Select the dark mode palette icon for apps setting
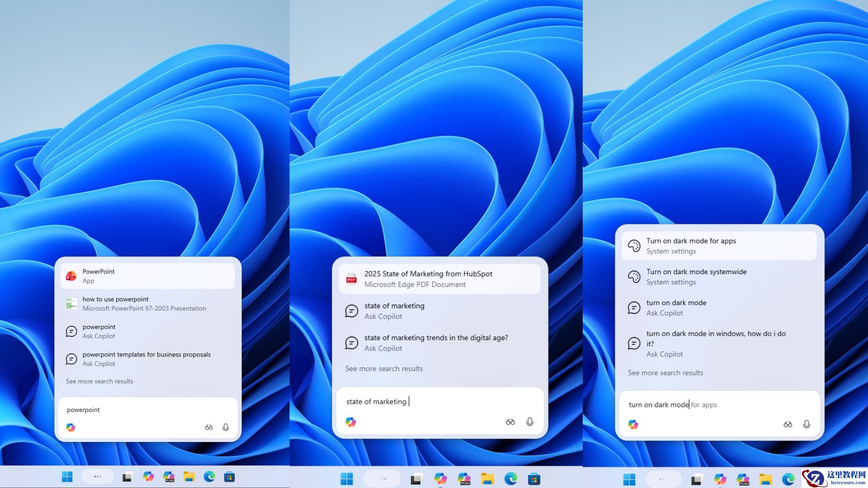This screenshot has height=488, width=868. click(x=635, y=245)
